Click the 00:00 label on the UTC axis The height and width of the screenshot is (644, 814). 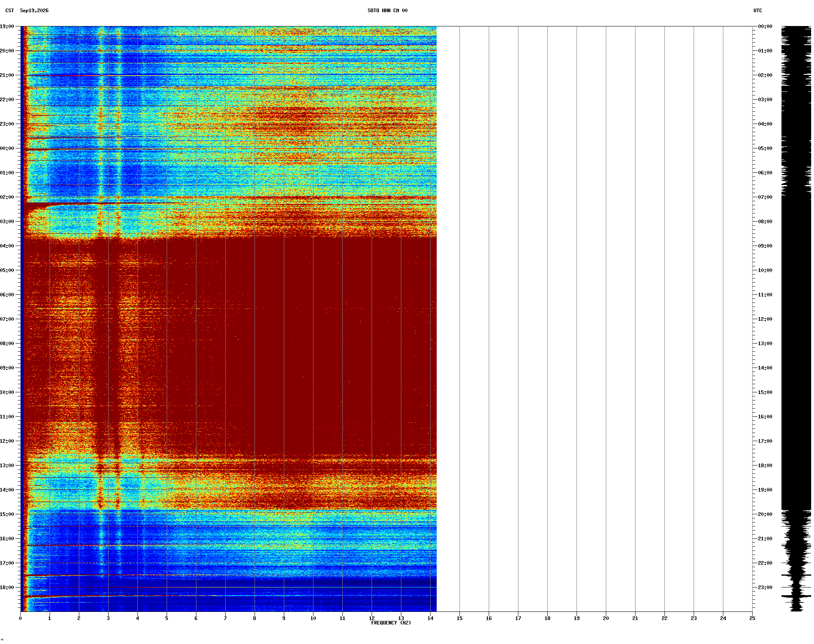tap(765, 26)
